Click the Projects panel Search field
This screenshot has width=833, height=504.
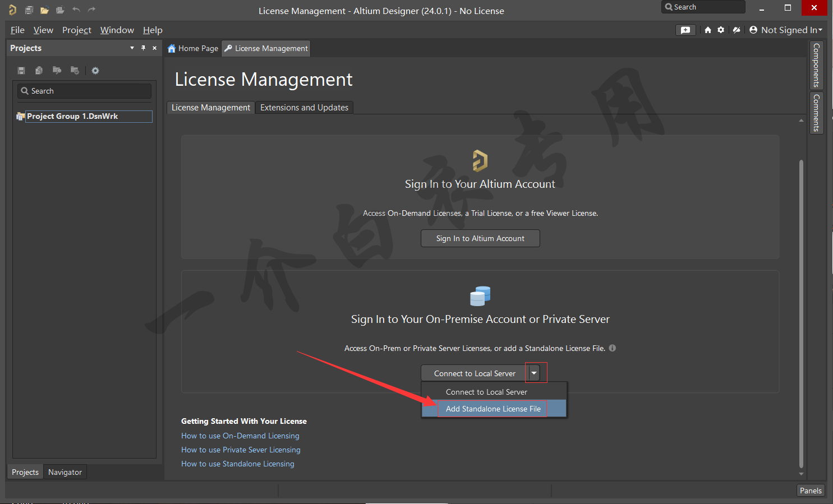click(84, 91)
